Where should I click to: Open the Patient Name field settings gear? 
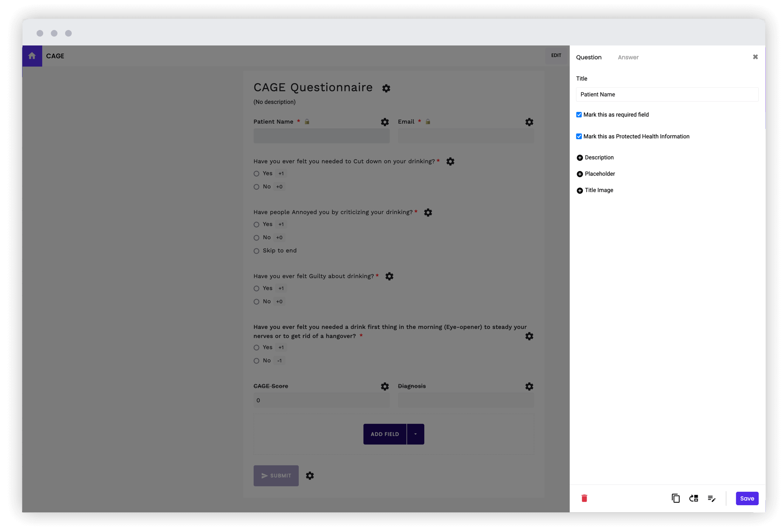point(384,122)
